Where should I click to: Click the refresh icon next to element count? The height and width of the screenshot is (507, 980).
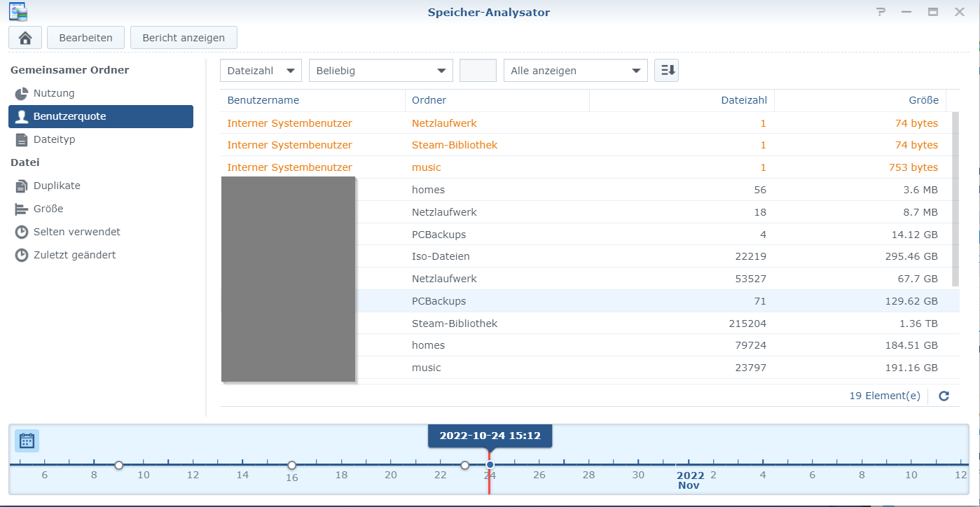944,396
